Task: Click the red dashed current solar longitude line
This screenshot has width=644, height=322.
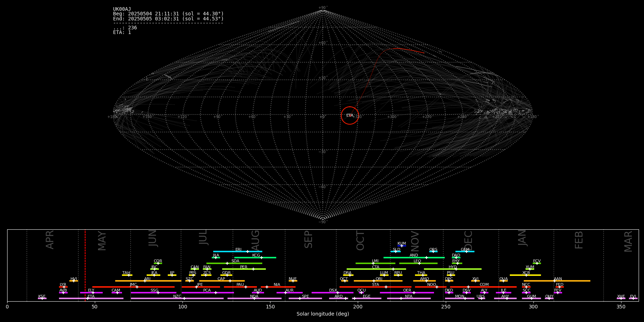Action: tap(85, 265)
